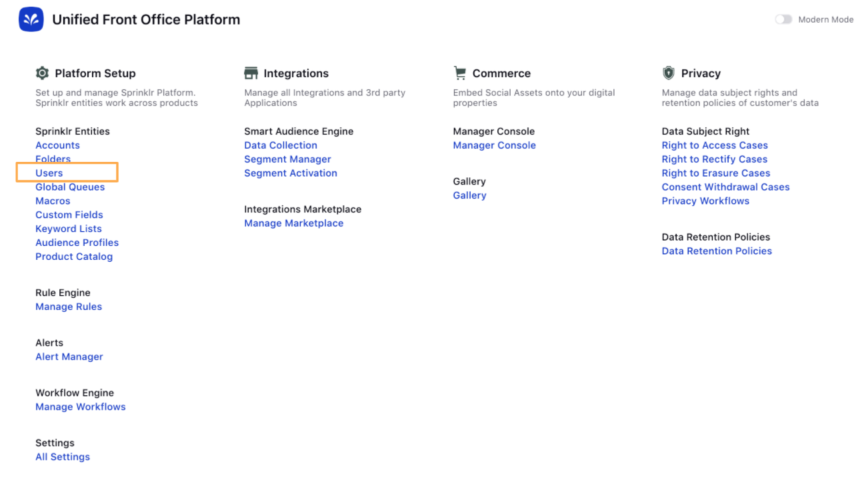The image size is (868, 477).
Task: Navigate to Keyword Lists
Action: 69,229
